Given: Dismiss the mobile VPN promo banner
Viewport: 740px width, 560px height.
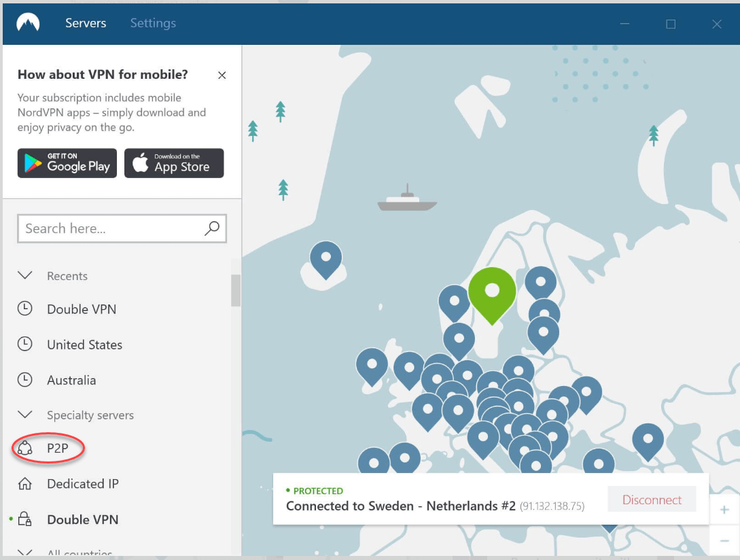Looking at the screenshot, I should tap(222, 75).
